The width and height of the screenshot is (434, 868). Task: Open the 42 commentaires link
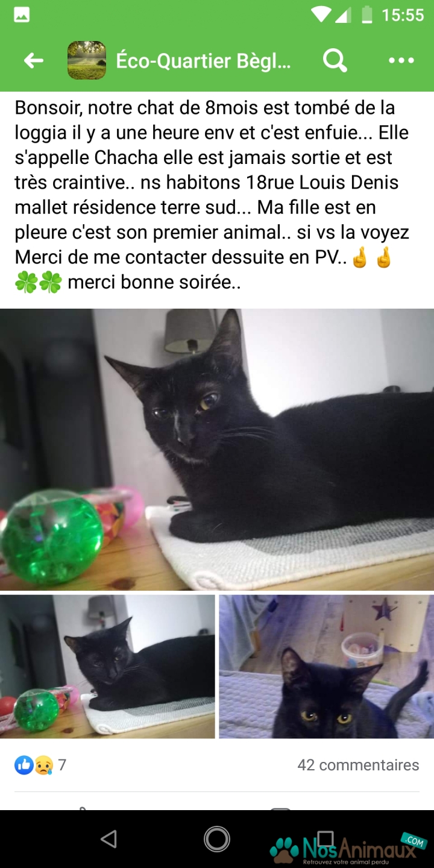click(358, 765)
